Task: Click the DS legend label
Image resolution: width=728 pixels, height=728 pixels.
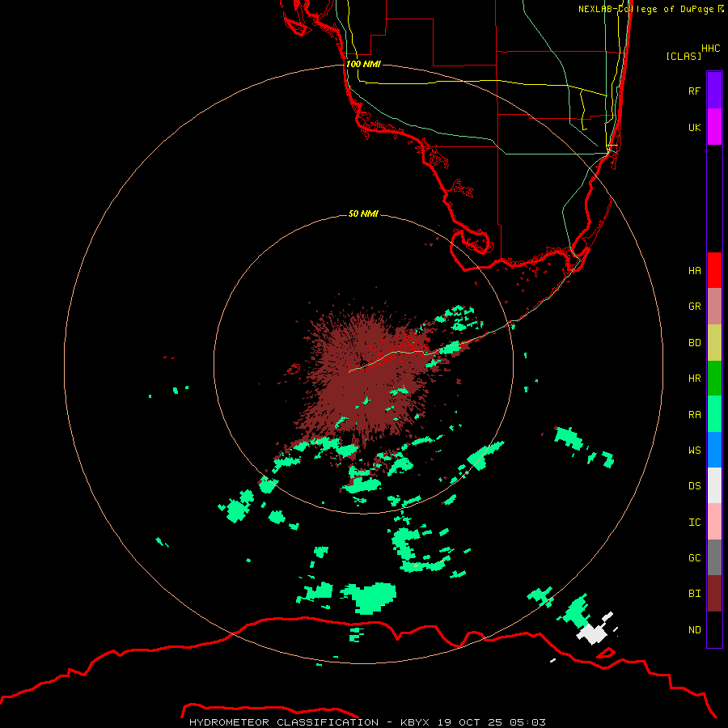Action: [x=695, y=486]
